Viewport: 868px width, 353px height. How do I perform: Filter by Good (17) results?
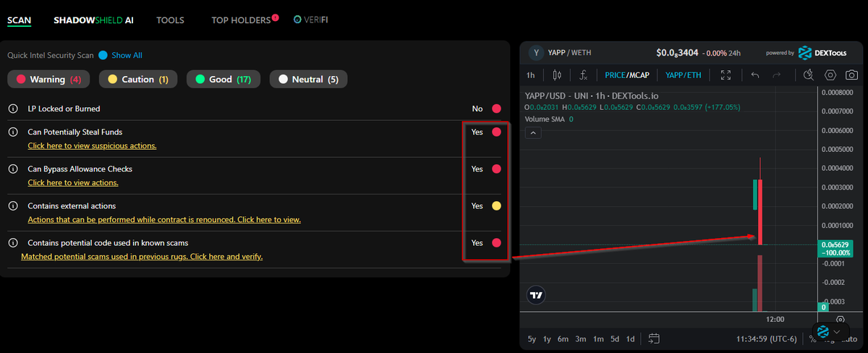tap(223, 79)
